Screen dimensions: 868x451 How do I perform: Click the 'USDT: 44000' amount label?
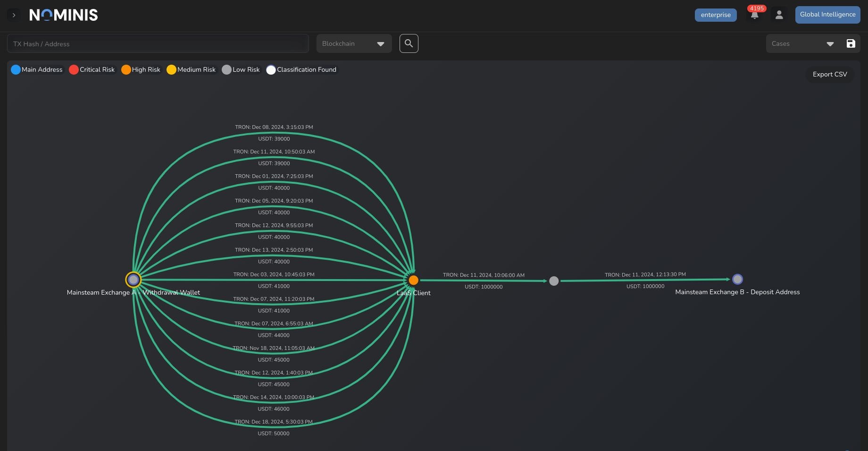[x=274, y=335]
